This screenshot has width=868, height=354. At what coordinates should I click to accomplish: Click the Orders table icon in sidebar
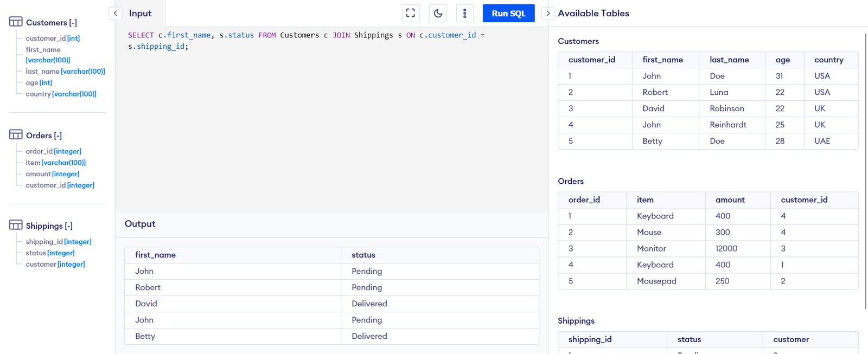(x=16, y=134)
